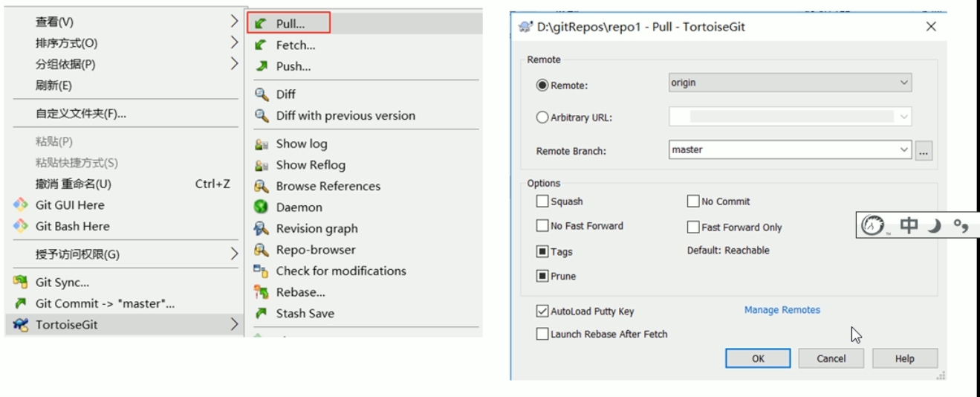The width and height of the screenshot is (980, 397).
Task: Click the Pull green arrow icon
Action: pos(260,24)
